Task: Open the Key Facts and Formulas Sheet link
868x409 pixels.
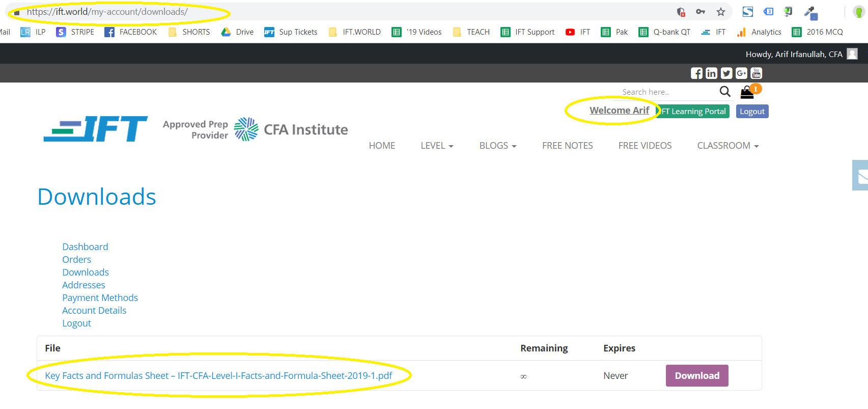Action: pos(218,375)
